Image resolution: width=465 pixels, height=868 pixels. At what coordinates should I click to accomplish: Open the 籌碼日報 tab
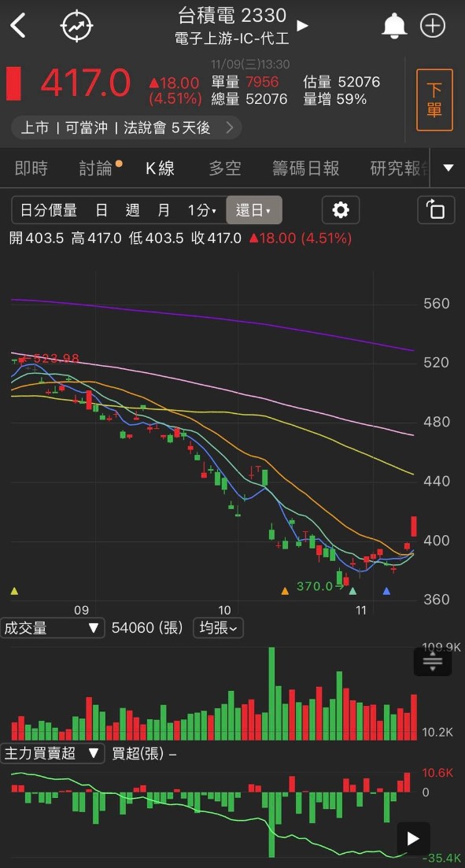click(x=305, y=168)
